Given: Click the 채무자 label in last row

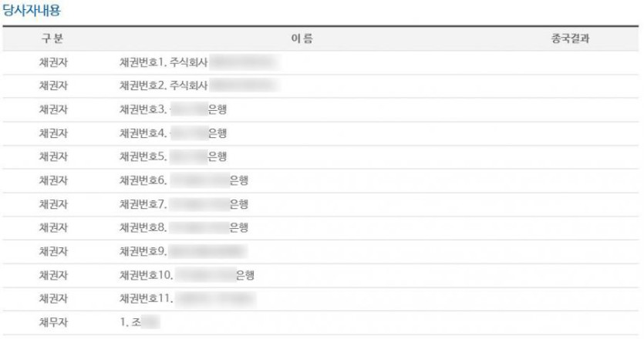Looking at the screenshot, I should click(x=53, y=322).
